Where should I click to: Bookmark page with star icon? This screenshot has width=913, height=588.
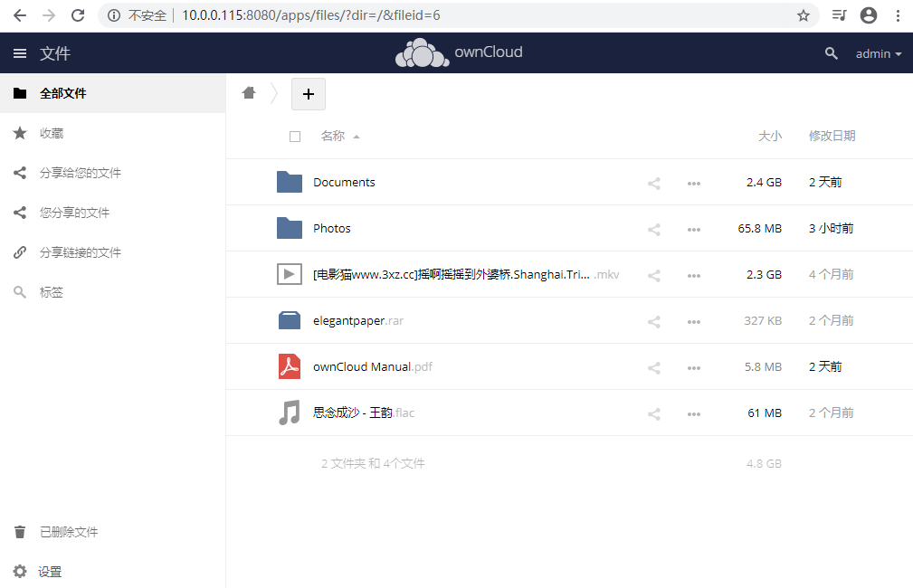tap(804, 15)
